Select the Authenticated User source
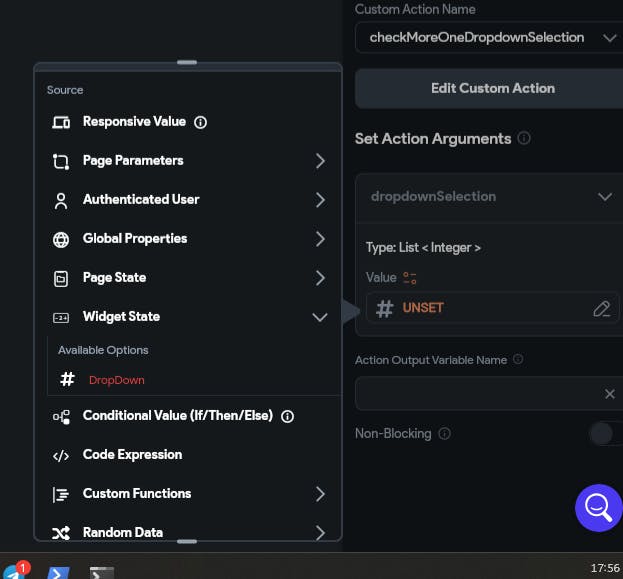This screenshot has width=623, height=579. [141, 200]
